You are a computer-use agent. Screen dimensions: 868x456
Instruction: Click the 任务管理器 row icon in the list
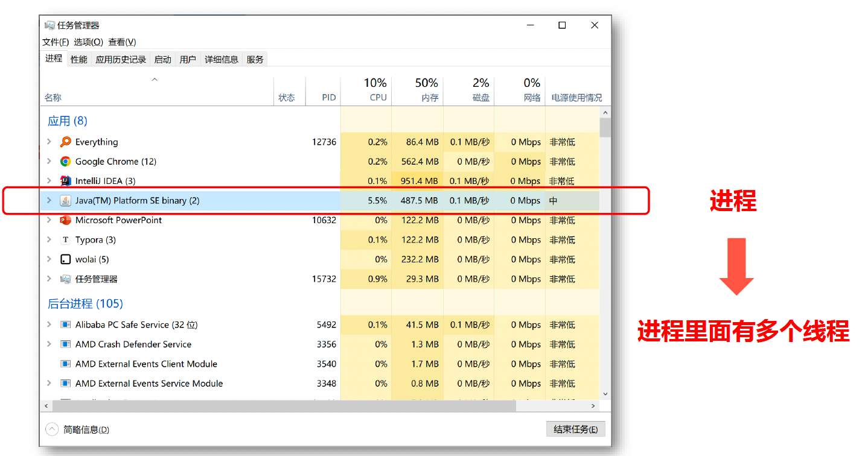click(x=66, y=279)
